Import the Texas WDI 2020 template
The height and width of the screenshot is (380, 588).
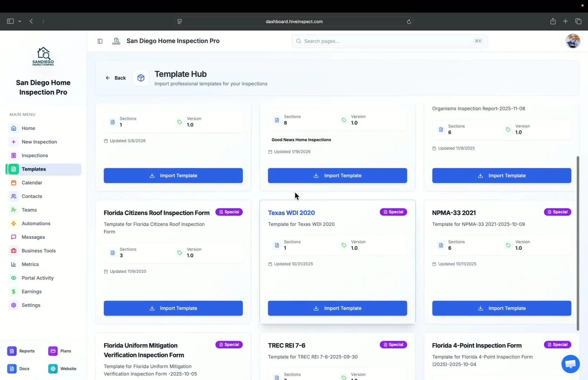pos(337,308)
